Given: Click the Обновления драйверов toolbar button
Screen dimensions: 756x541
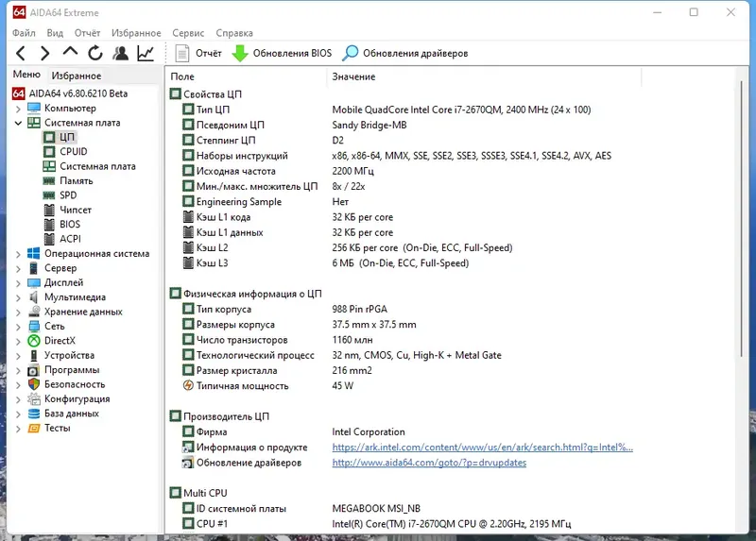Looking at the screenshot, I should point(405,54).
